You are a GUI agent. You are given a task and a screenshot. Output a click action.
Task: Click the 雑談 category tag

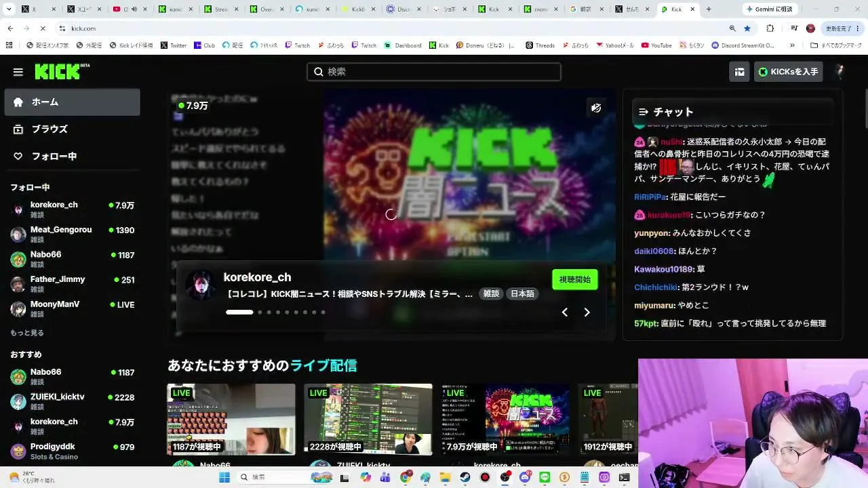click(490, 294)
